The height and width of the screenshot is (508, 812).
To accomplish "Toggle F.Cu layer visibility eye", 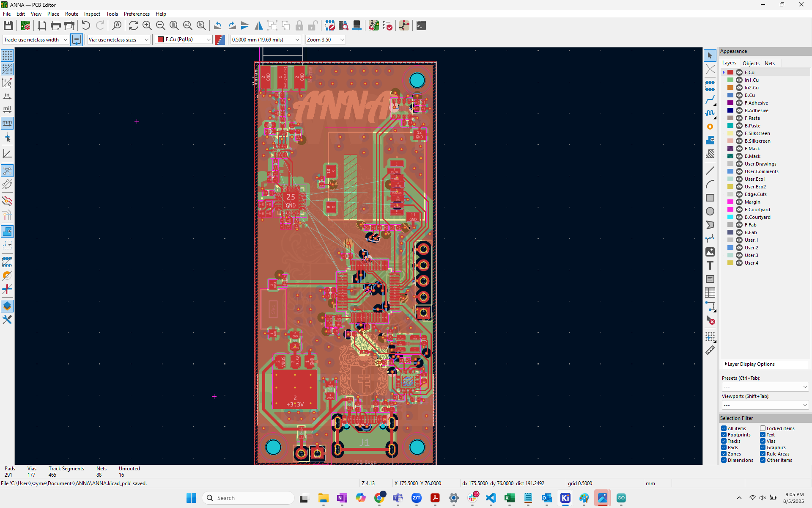I will 739,72.
